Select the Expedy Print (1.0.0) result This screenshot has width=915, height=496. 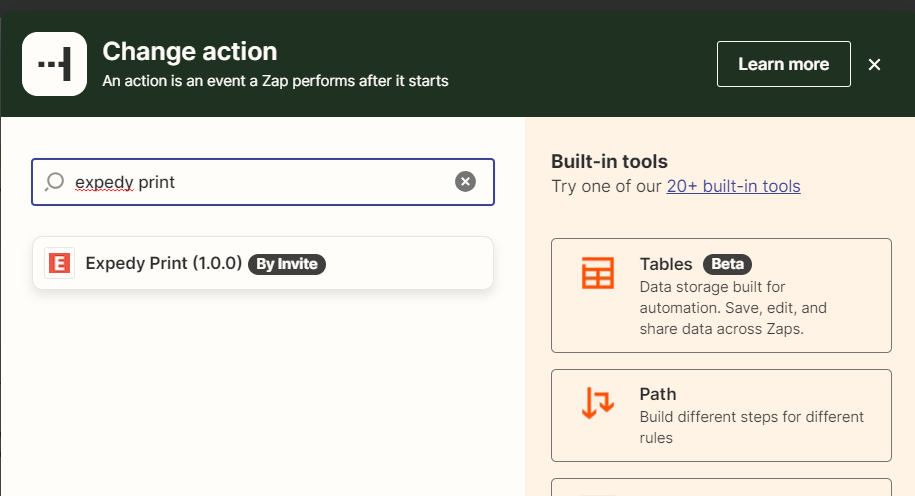tap(263, 263)
